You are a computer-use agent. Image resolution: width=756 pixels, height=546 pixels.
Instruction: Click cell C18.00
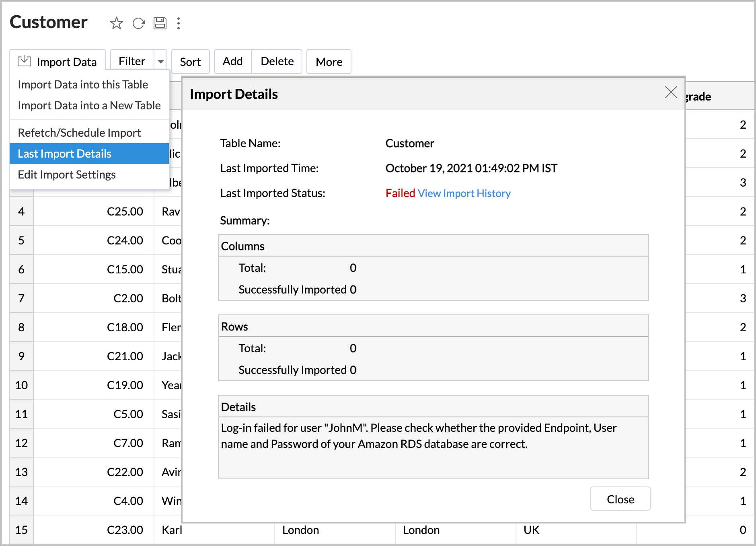coord(94,327)
